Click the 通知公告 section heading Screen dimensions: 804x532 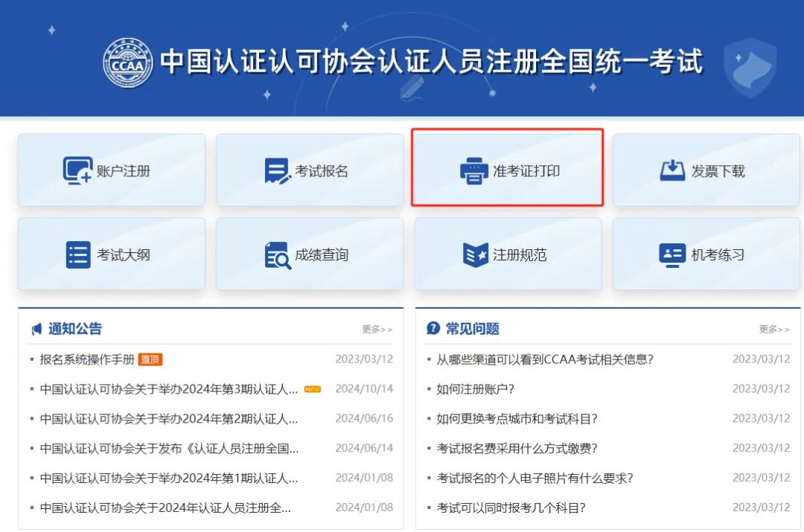(75, 329)
